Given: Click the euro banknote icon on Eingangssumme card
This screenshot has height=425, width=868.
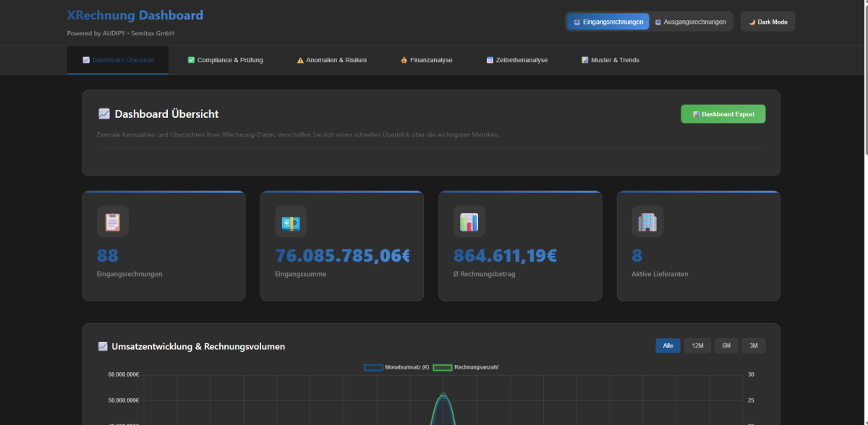Looking at the screenshot, I should [x=291, y=222].
